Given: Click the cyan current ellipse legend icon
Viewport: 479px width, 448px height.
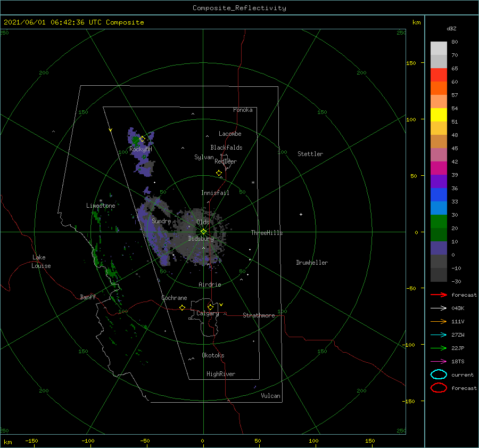Looking at the screenshot, I should point(439,374).
